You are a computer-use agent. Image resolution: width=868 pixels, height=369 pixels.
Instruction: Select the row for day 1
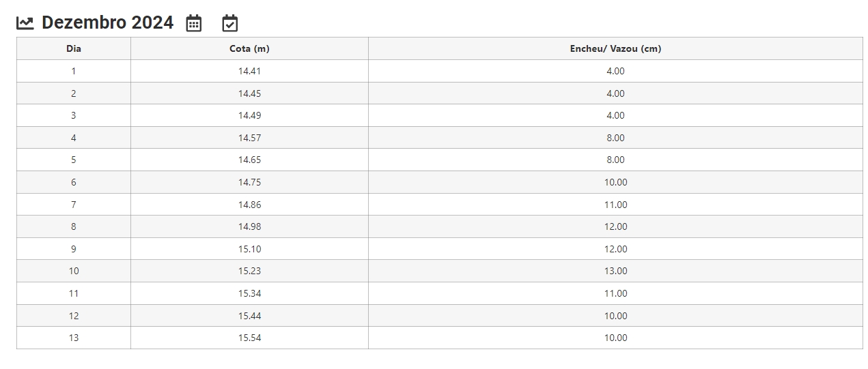[74, 71]
